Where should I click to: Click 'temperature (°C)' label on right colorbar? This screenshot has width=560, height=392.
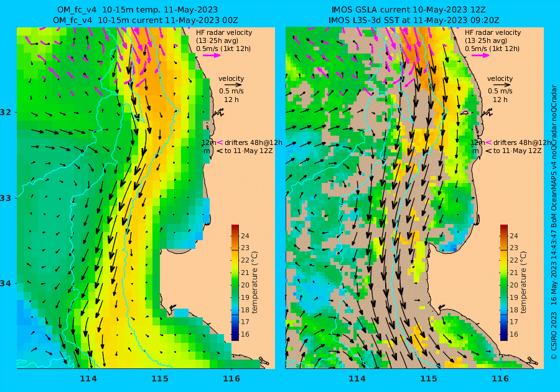pos(523,282)
